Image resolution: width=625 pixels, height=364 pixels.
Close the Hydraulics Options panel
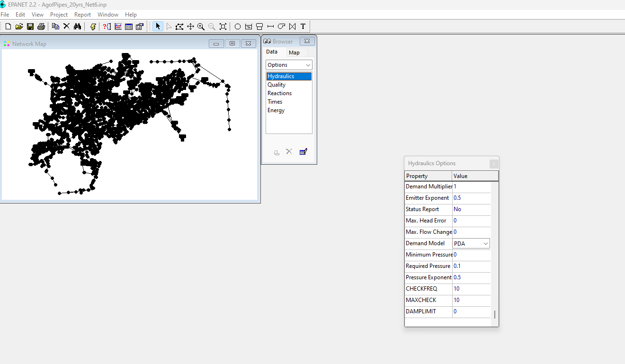(x=494, y=164)
